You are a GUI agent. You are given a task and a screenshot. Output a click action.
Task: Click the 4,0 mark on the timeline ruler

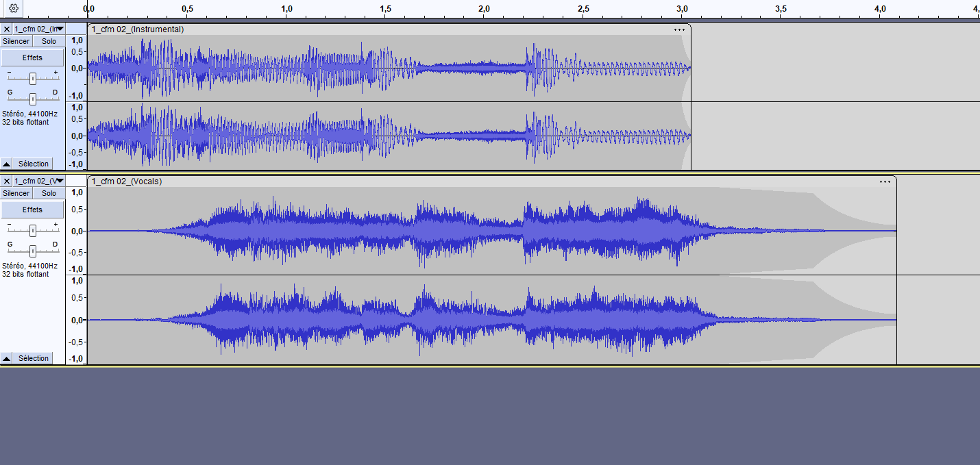point(880,9)
